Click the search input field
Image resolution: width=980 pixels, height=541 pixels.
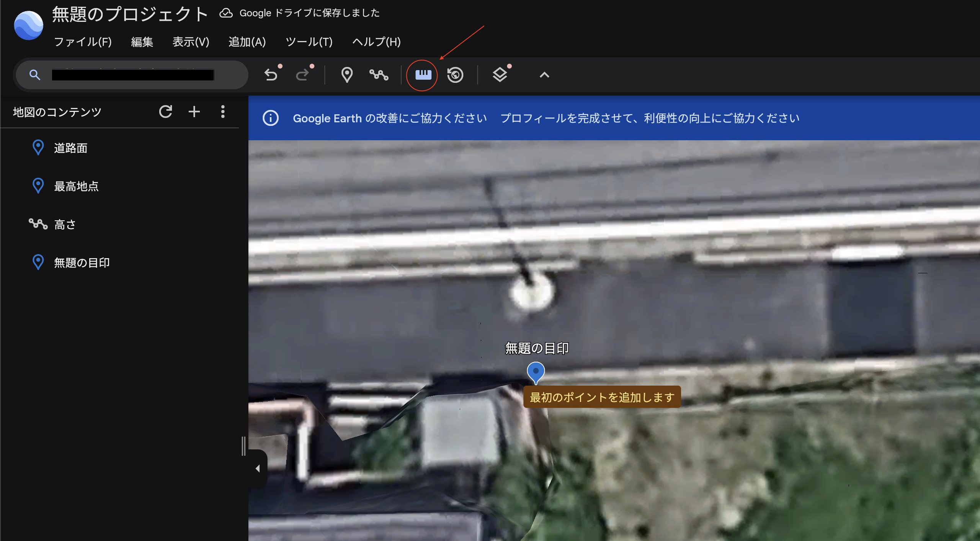coord(132,75)
